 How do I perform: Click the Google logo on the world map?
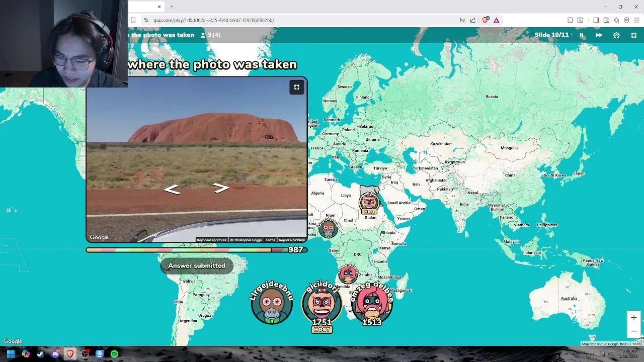coord(13,341)
